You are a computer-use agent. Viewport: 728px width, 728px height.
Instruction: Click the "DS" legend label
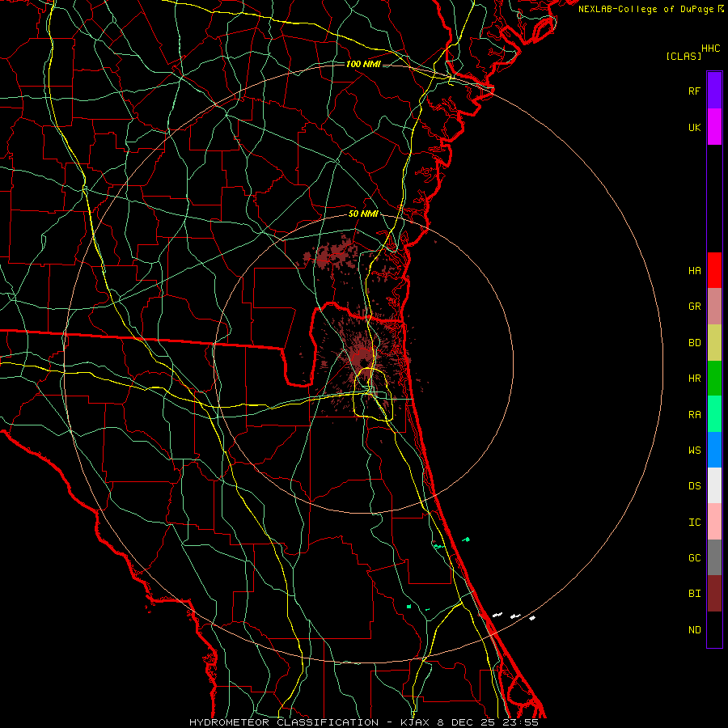click(694, 486)
